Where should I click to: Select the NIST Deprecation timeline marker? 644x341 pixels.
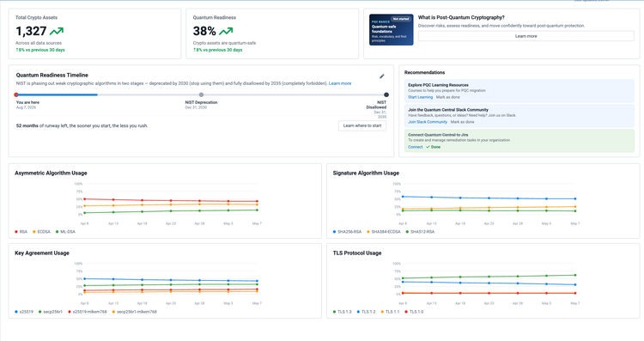201,94
